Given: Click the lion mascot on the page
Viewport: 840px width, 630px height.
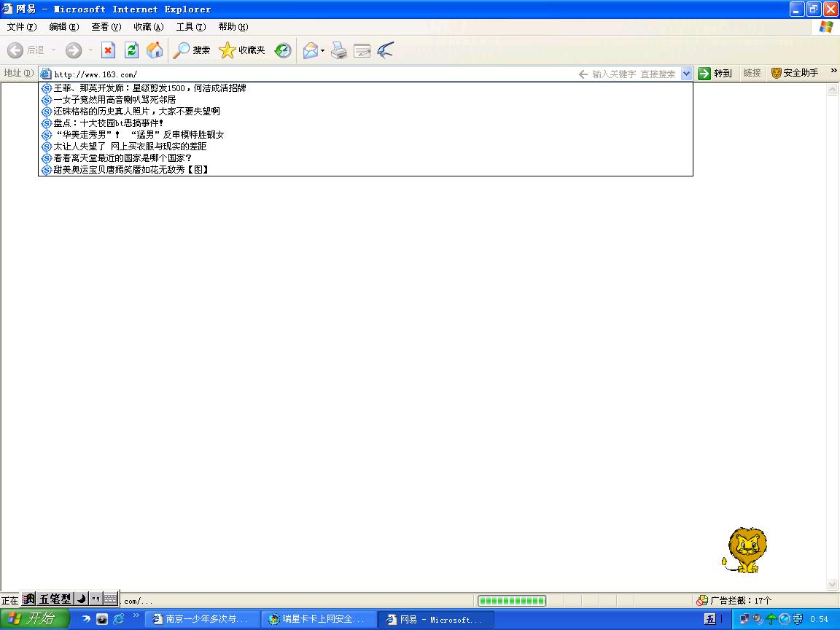Looking at the screenshot, I should tap(745, 550).
